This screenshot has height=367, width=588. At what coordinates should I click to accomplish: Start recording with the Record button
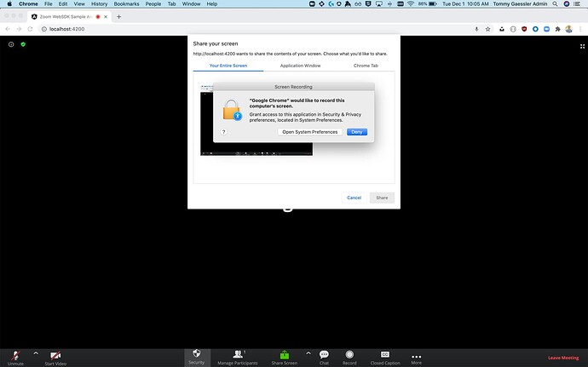(x=349, y=358)
